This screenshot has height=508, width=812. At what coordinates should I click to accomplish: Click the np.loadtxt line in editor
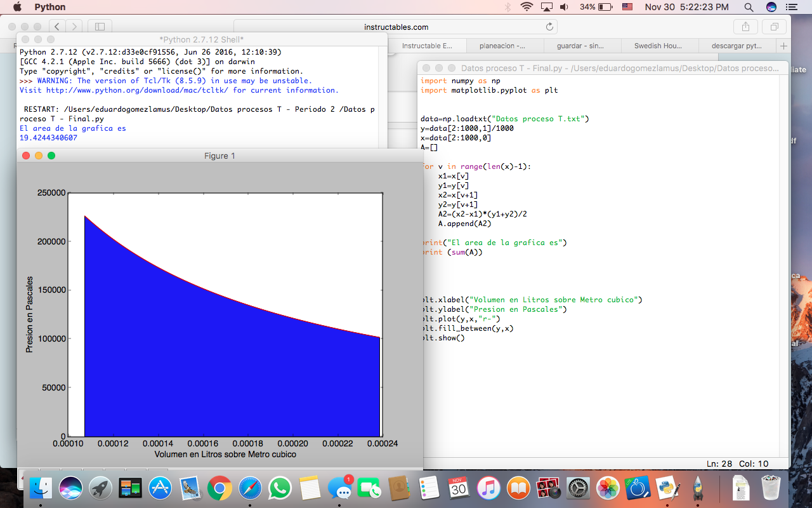(x=505, y=119)
